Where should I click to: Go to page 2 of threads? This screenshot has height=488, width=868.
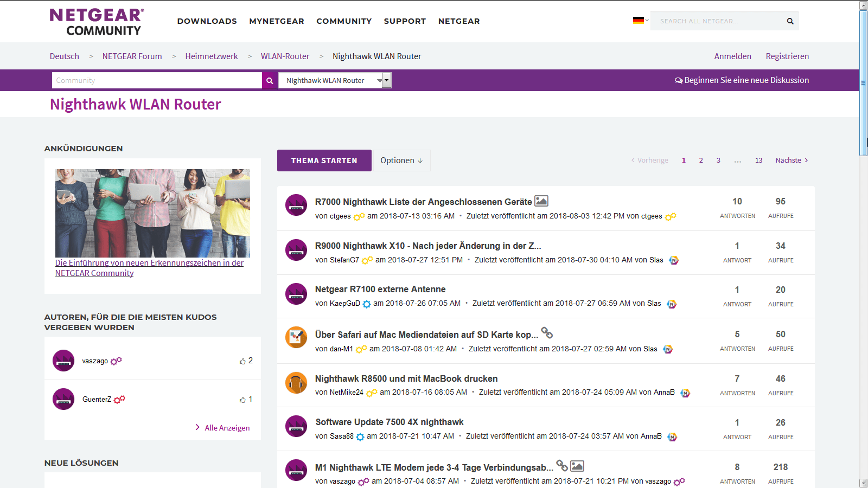(x=701, y=160)
